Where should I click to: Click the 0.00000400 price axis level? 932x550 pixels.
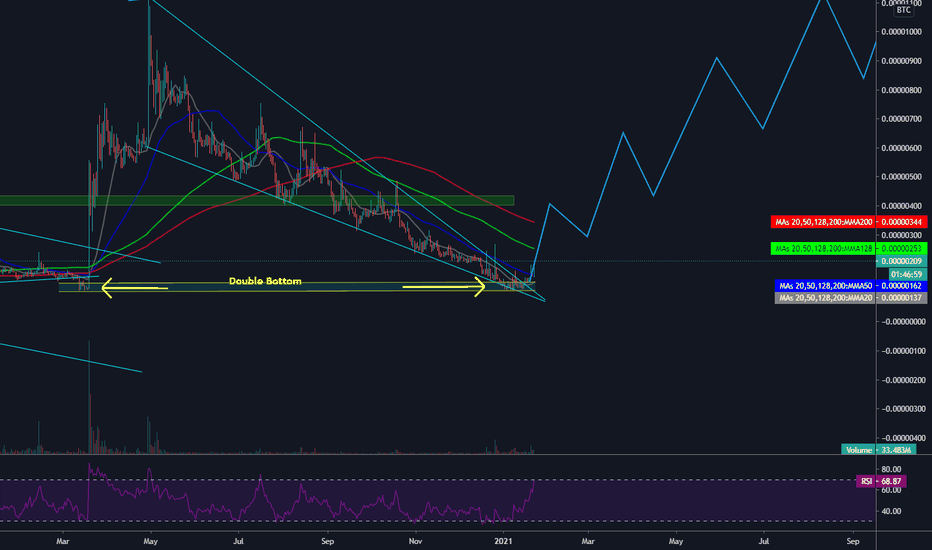(902, 206)
